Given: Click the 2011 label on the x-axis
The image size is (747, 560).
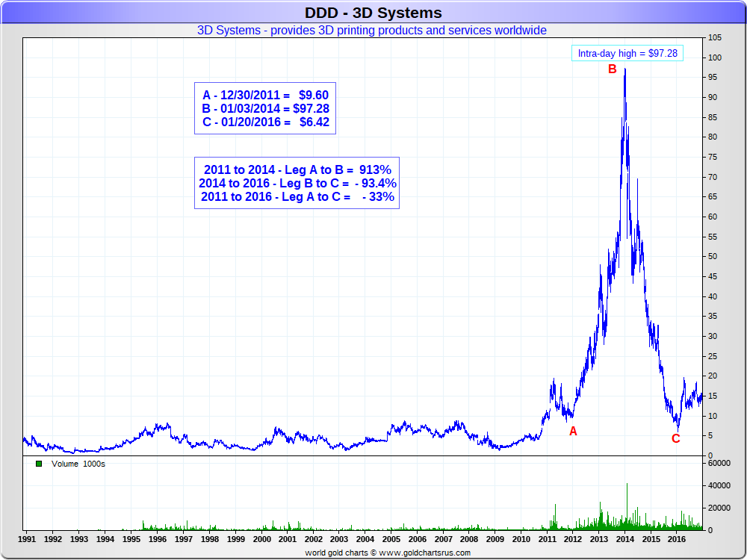Looking at the screenshot, I should click(547, 539).
